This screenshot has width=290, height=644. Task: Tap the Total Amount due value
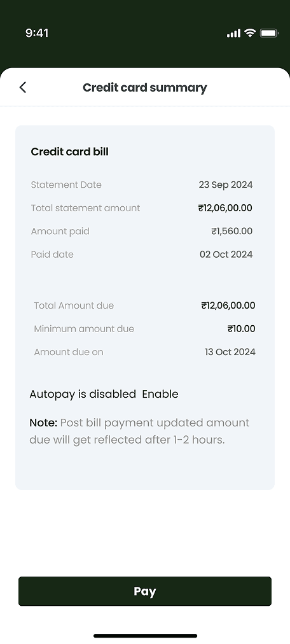tap(228, 305)
